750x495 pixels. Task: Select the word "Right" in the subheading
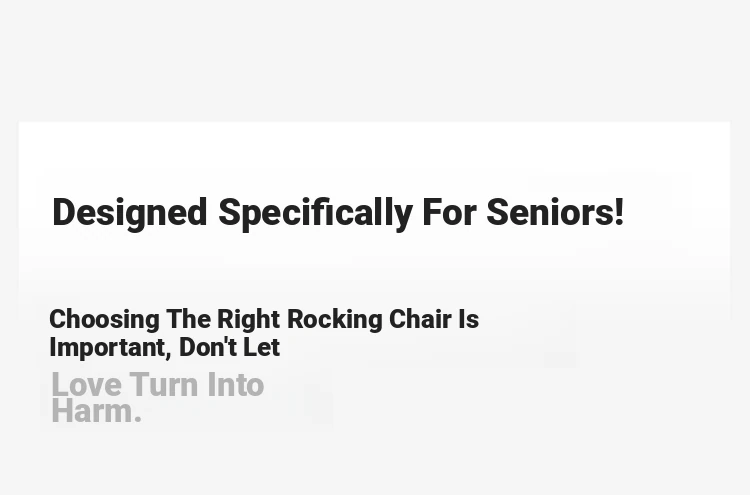[x=248, y=319]
